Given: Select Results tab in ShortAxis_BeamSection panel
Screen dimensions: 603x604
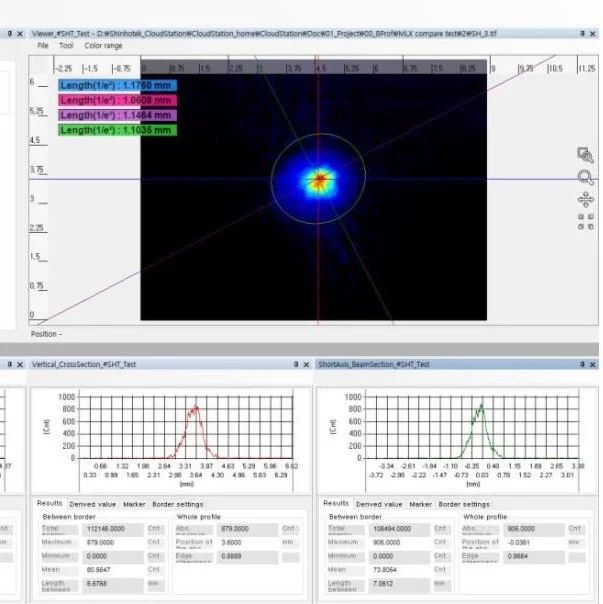Looking at the screenshot, I should click(336, 503).
